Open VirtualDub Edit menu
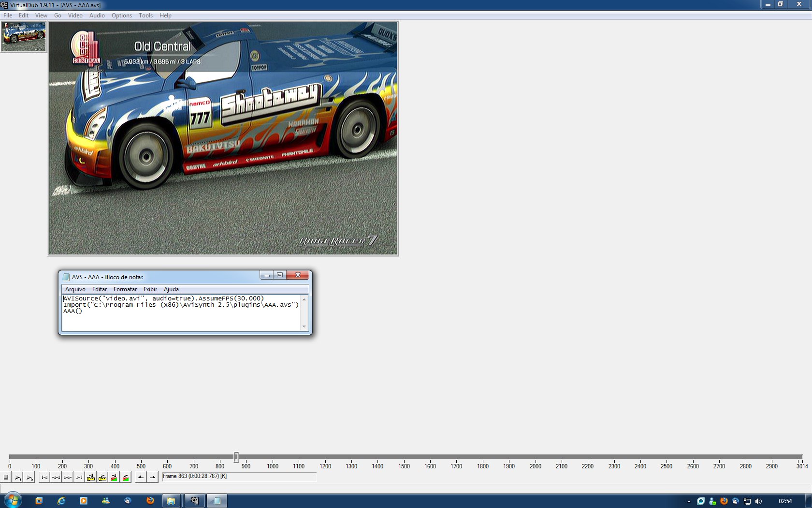 (x=24, y=15)
